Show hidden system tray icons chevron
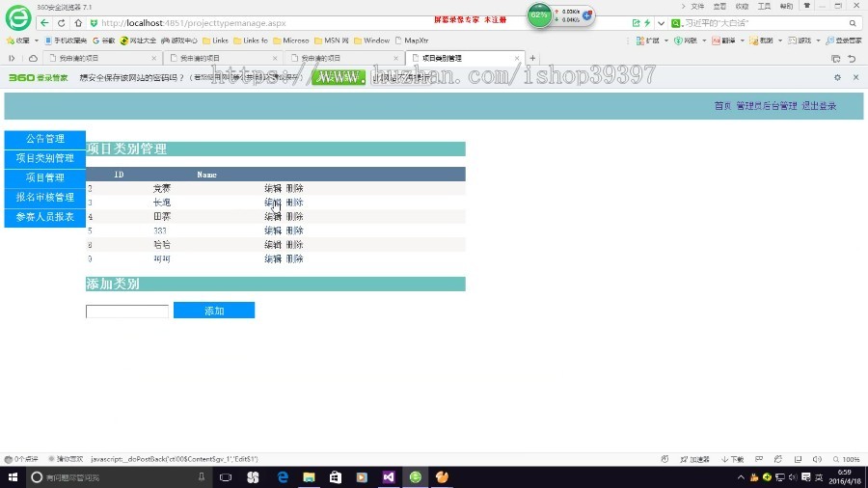 pyautogui.click(x=741, y=477)
